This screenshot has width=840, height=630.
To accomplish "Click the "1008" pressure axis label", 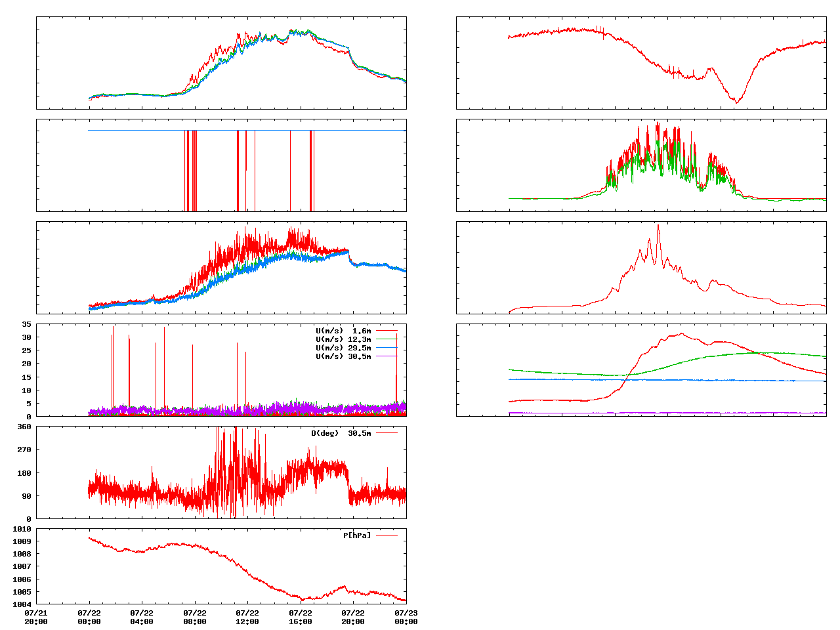I will (x=22, y=554).
